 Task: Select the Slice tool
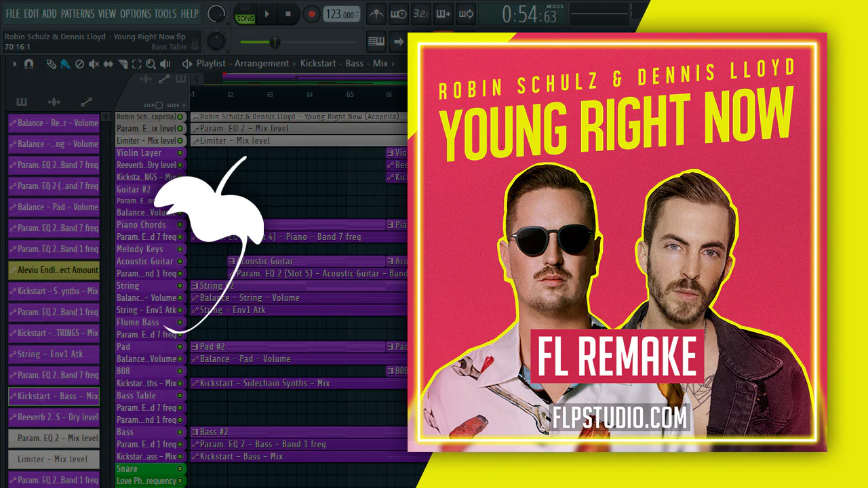click(123, 64)
